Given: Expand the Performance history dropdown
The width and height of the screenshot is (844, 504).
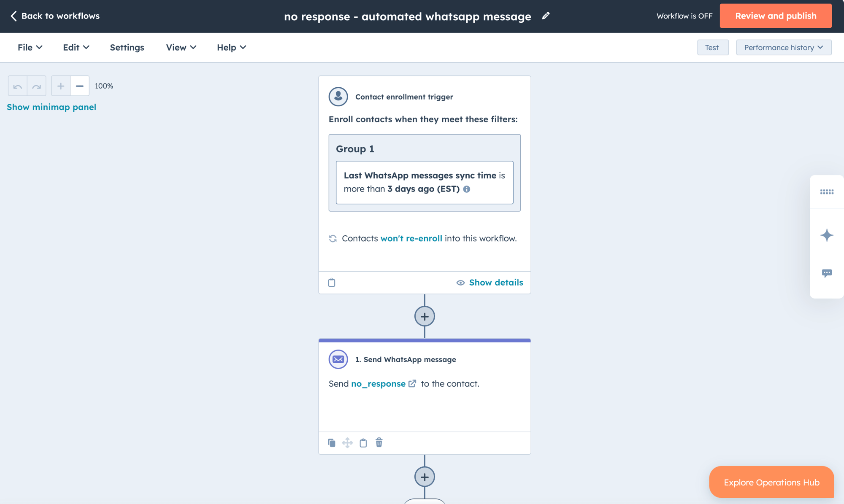Looking at the screenshot, I should [783, 47].
